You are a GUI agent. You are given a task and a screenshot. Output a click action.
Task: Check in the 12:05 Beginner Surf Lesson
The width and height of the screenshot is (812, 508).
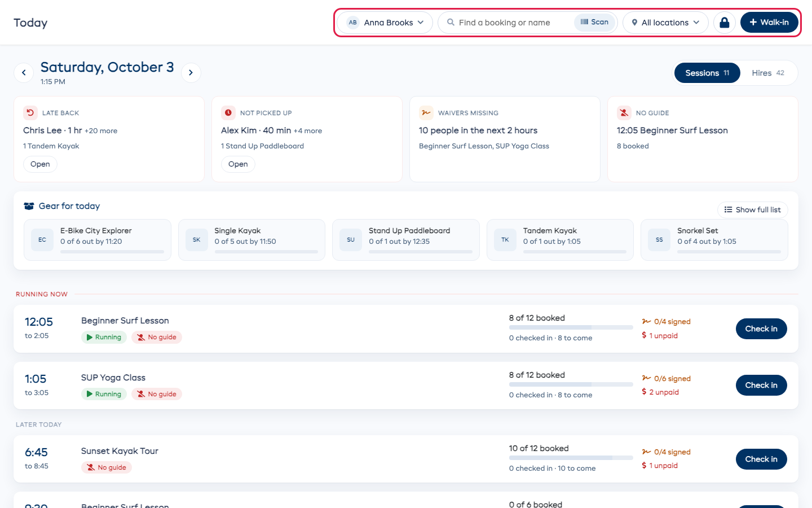(x=761, y=329)
